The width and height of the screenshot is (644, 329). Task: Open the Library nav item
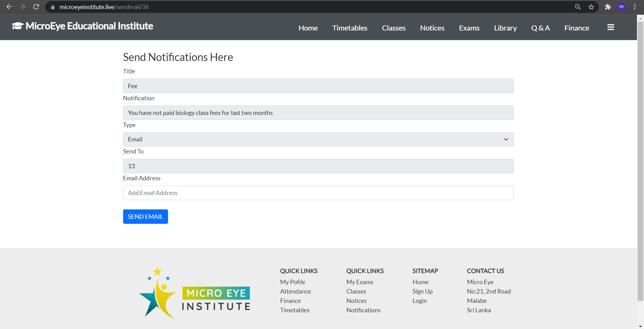pyautogui.click(x=505, y=28)
